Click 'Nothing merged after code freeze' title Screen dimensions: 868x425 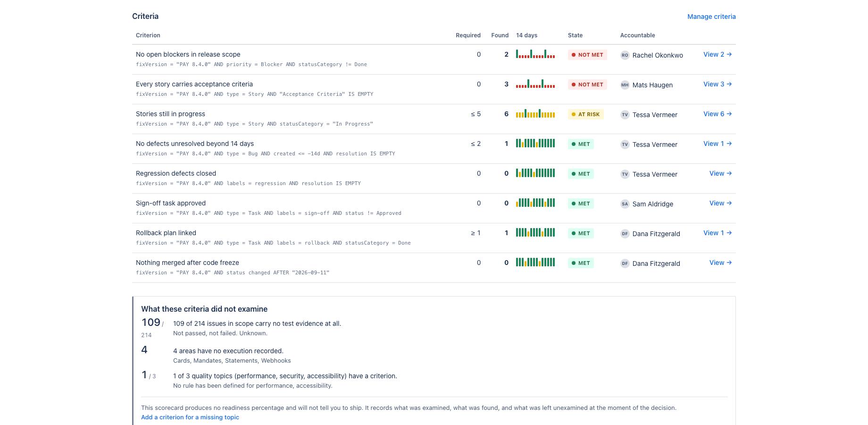click(x=187, y=263)
